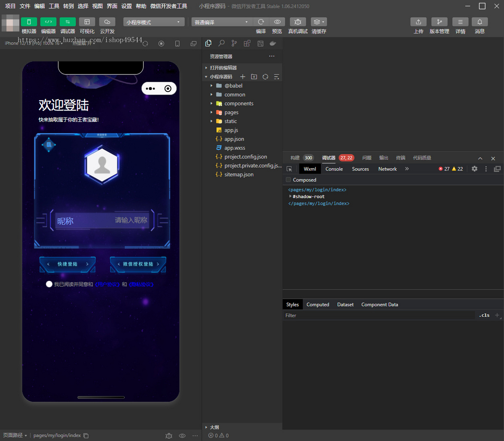This screenshot has height=441, width=504.
Task: Toggle the .cls style button
Action: point(484,315)
